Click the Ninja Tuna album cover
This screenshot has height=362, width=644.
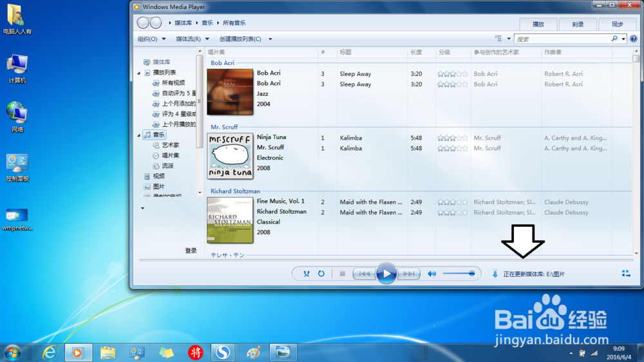click(230, 156)
